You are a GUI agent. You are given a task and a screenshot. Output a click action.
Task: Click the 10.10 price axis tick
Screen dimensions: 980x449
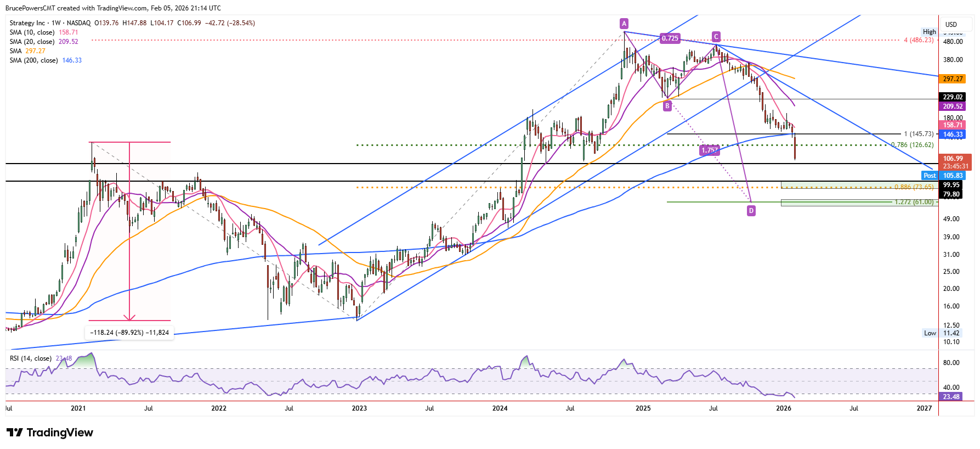(x=951, y=342)
